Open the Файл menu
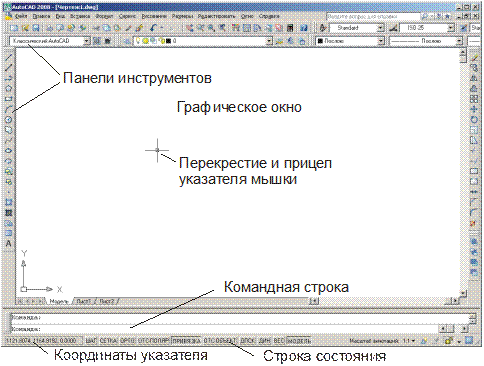The width and height of the screenshot is (484, 366). point(21,16)
